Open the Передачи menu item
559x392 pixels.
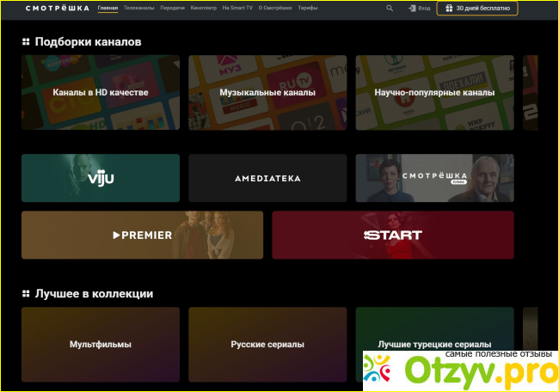click(173, 8)
